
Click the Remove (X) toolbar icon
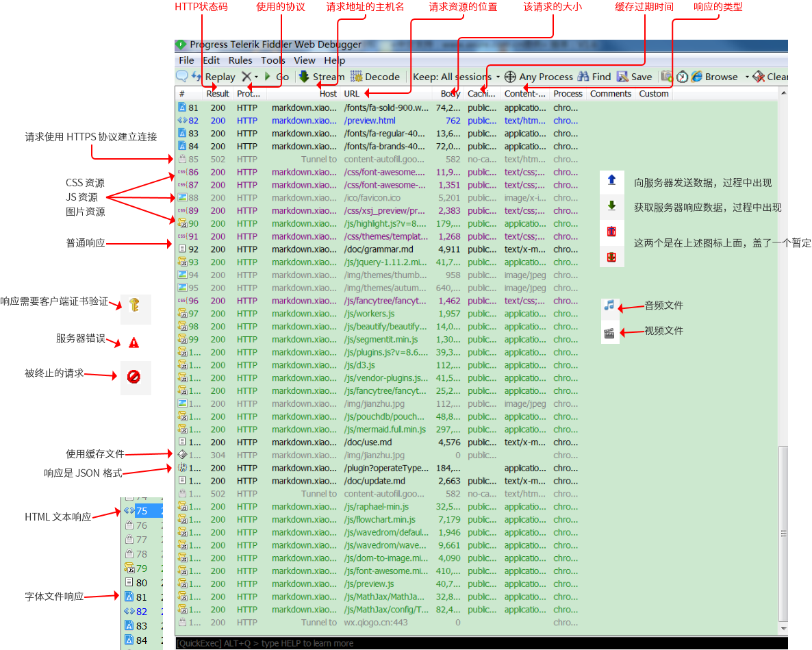pyautogui.click(x=246, y=77)
